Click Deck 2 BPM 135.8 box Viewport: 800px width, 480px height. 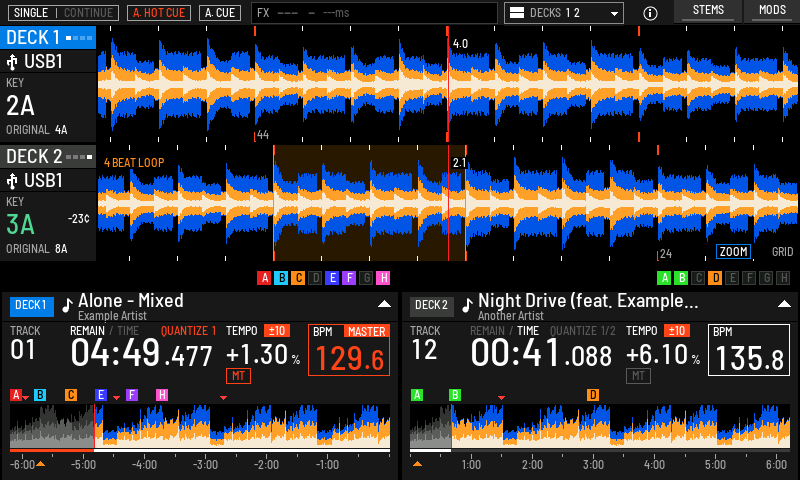tap(749, 350)
